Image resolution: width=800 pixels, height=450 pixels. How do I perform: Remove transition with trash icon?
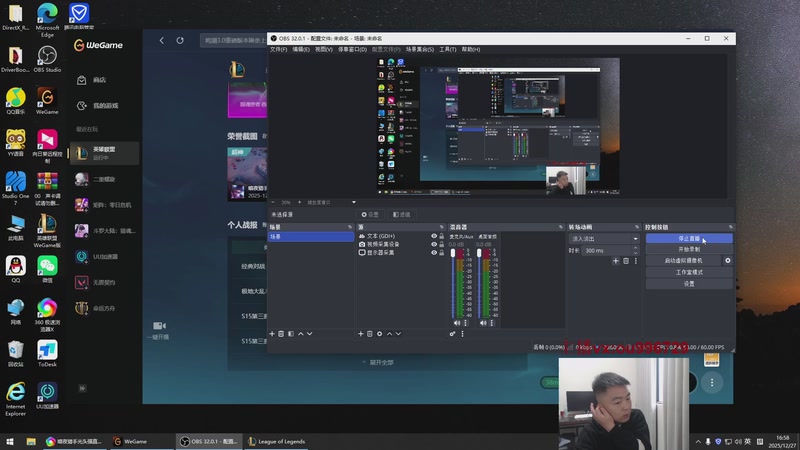pos(626,261)
